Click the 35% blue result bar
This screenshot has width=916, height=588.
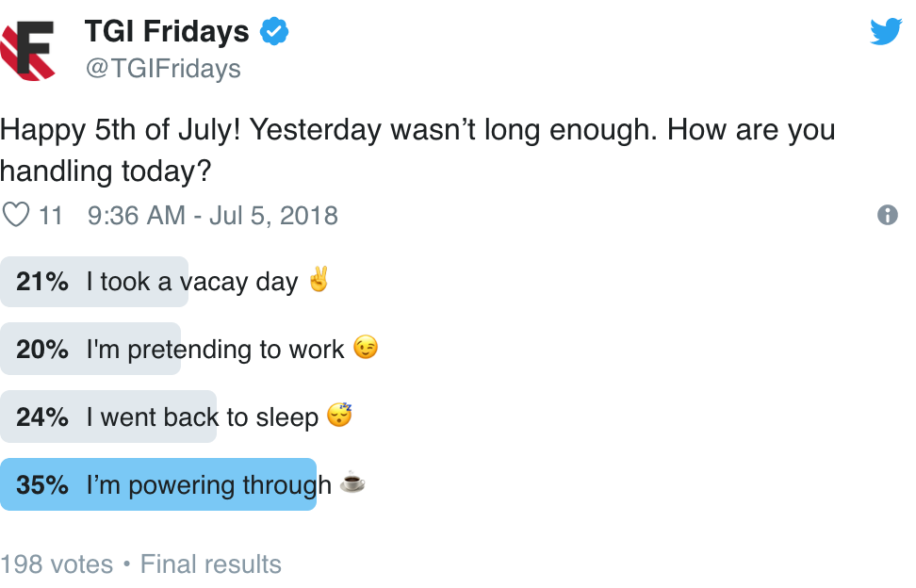pos(158,484)
